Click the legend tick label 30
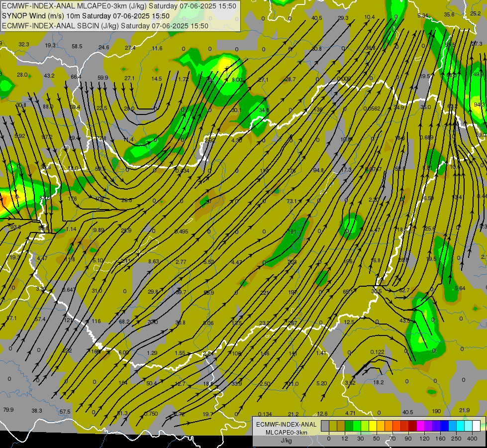This screenshot has width=487, height=448. coord(360,439)
